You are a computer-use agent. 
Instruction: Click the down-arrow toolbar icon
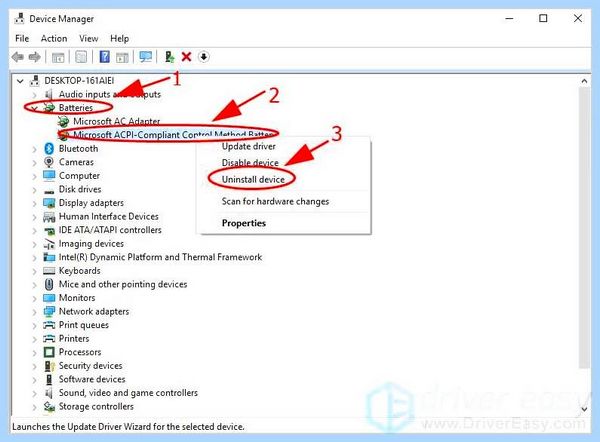click(x=204, y=57)
